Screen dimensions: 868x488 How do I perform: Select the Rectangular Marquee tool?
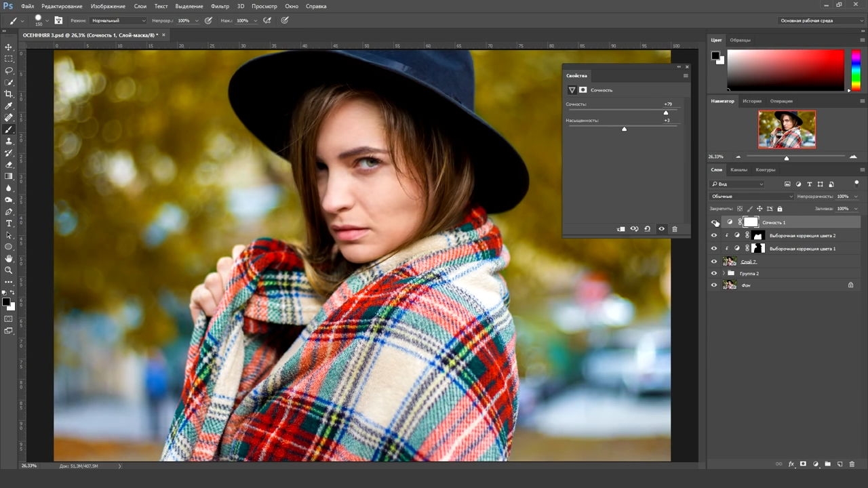(9, 59)
